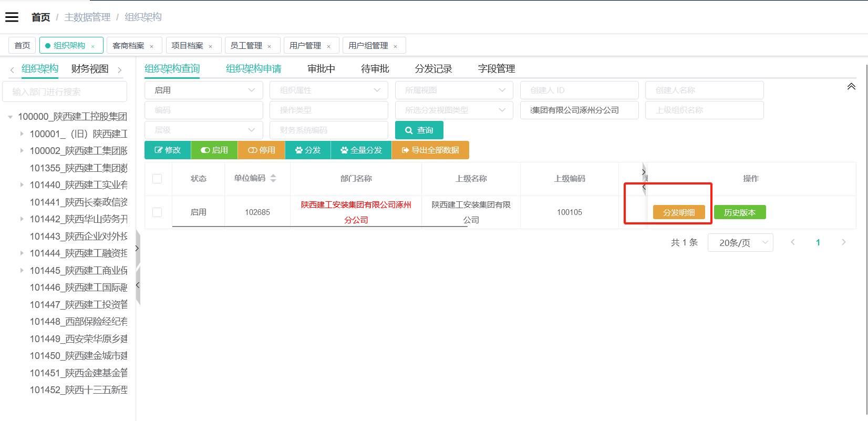868x421 pixels.
Task: Close the 客商档案 tab
Action: coord(152,46)
